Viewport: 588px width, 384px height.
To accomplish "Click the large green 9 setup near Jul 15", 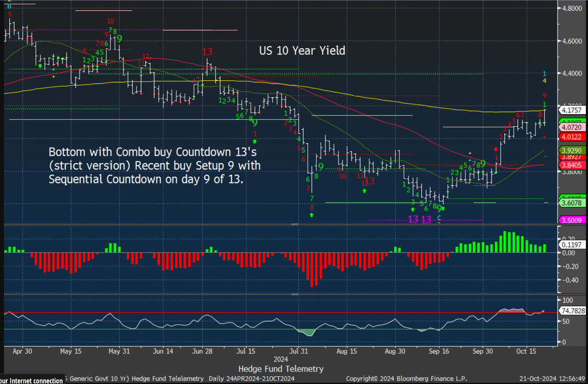I will (255, 123).
